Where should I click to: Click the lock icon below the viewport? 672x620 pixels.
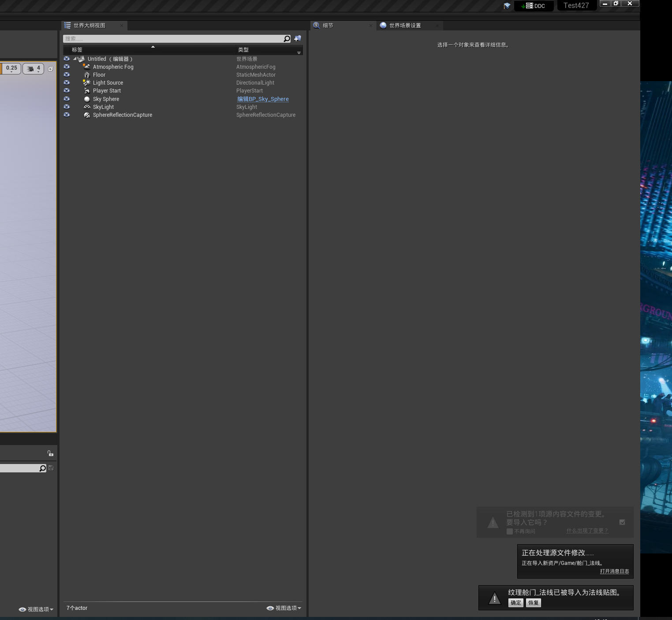point(50,453)
